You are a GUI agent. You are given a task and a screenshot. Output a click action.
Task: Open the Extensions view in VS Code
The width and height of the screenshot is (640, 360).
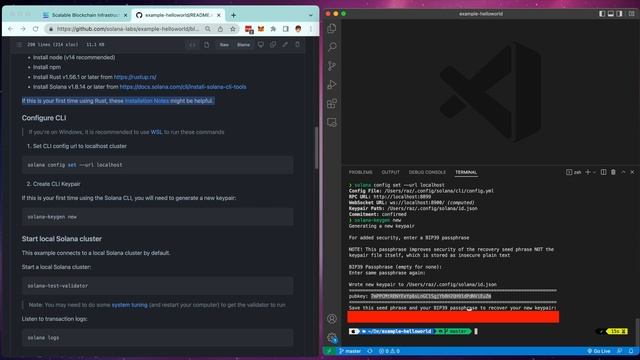point(332,103)
